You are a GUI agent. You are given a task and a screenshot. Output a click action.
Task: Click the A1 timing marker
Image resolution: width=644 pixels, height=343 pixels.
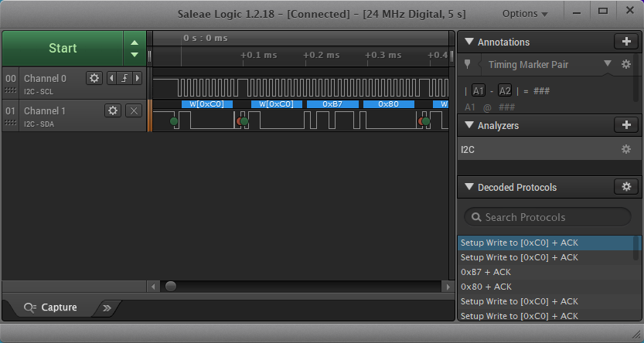point(478,90)
